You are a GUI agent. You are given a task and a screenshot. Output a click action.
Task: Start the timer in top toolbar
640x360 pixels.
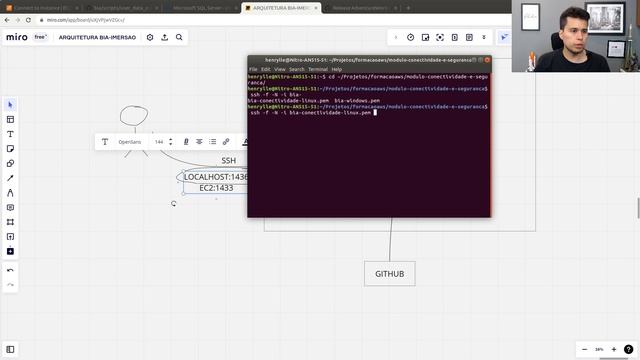(411, 37)
